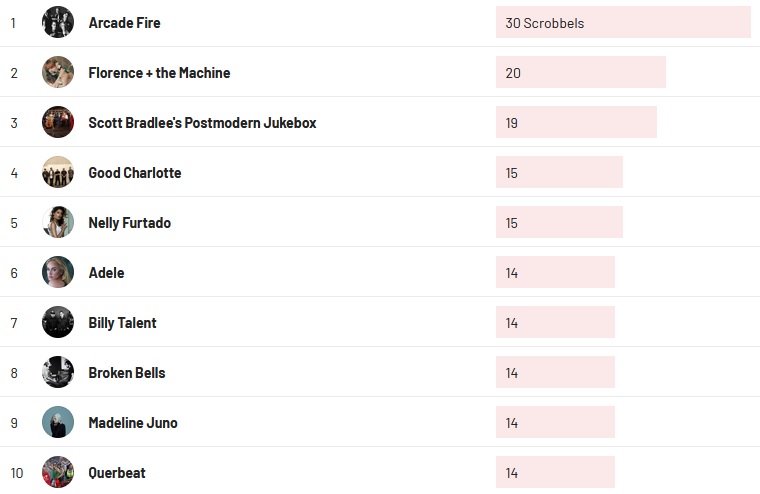
Task: Click Madeline Juno's avatar picture
Action: (58, 422)
